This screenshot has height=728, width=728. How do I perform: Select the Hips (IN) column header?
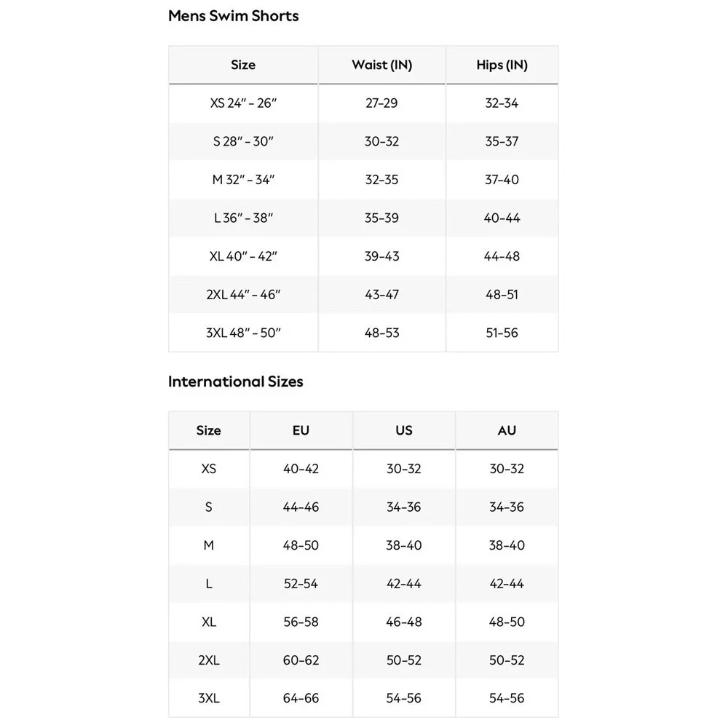[x=502, y=65]
